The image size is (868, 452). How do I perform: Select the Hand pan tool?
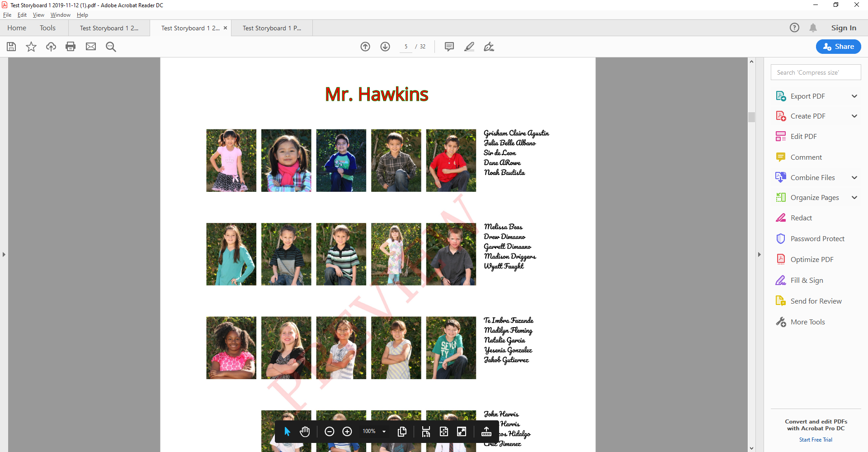[305, 432]
